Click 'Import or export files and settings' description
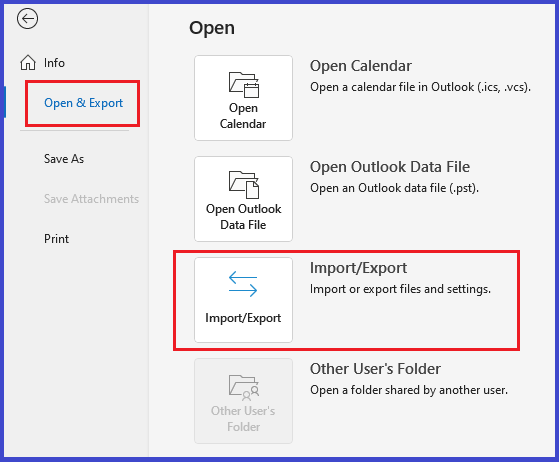The width and height of the screenshot is (559, 462). point(400,289)
